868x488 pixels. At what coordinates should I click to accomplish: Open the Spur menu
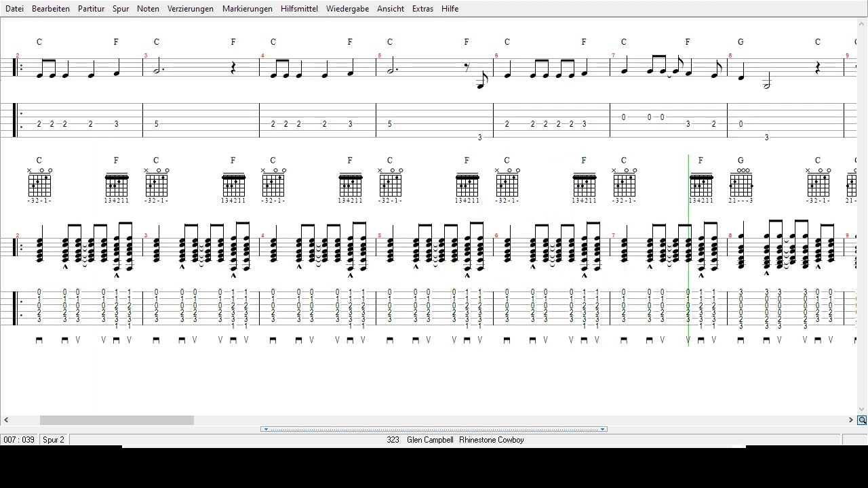121,9
